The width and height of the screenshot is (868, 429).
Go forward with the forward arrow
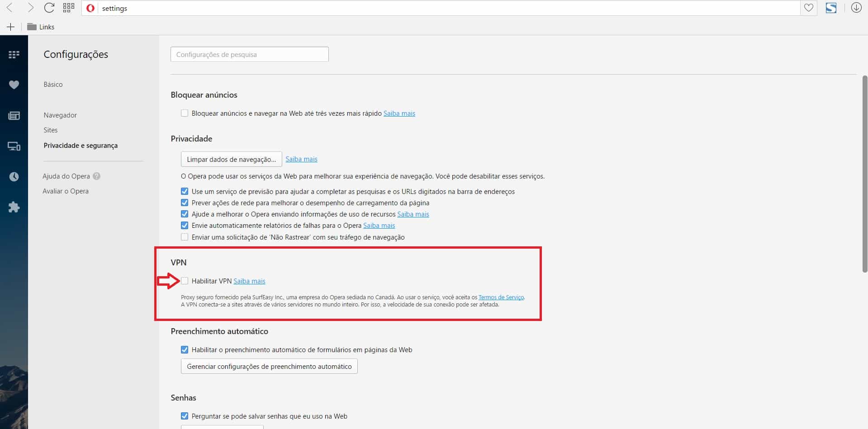tap(30, 8)
